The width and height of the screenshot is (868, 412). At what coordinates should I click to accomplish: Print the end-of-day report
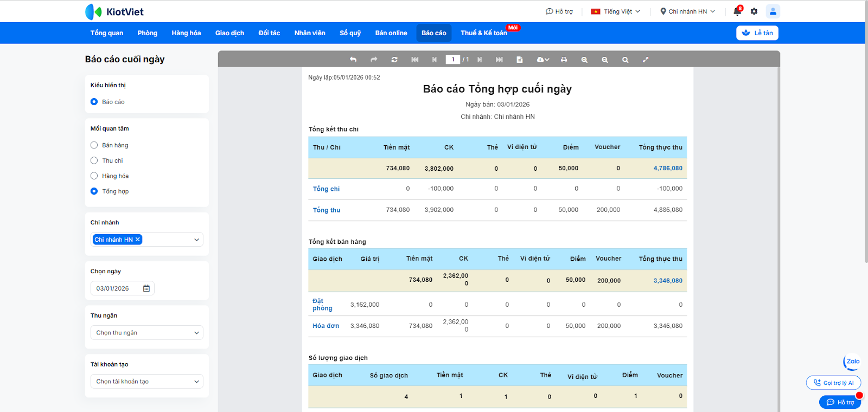coord(564,60)
